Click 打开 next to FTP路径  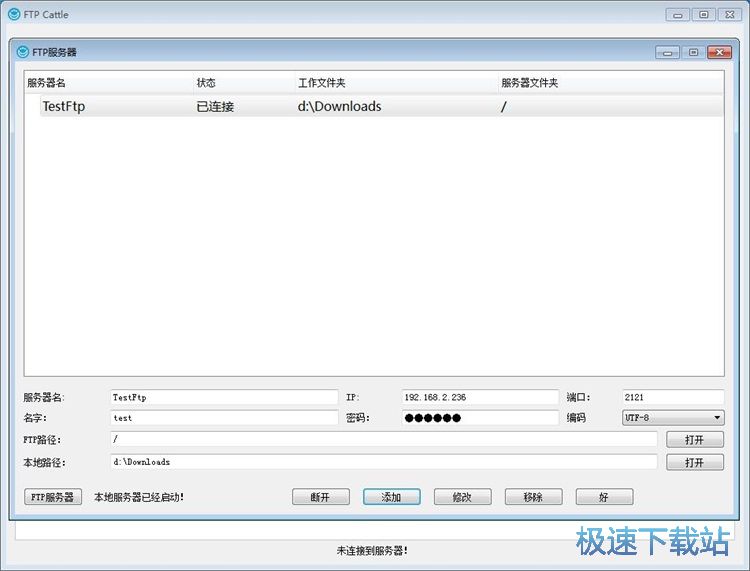(x=695, y=439)
